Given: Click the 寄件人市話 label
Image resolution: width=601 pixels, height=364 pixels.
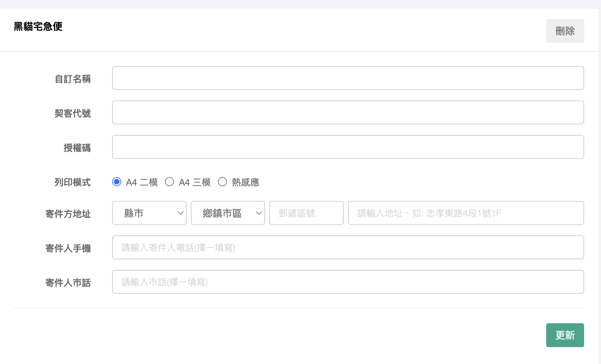Looking at the screenshot, I should pos(68,282).
